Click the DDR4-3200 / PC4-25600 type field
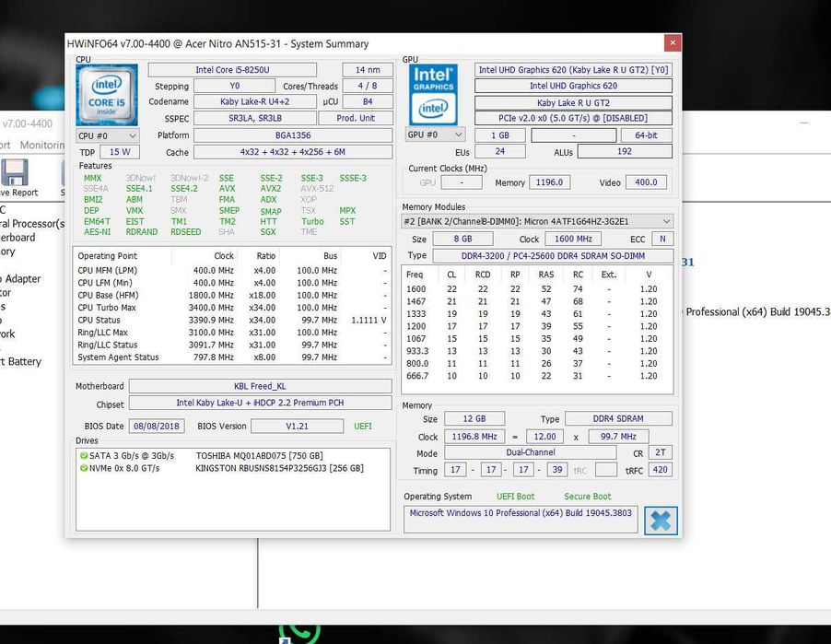Viewport: 831px width, 644px height. (x=553, y=256)
